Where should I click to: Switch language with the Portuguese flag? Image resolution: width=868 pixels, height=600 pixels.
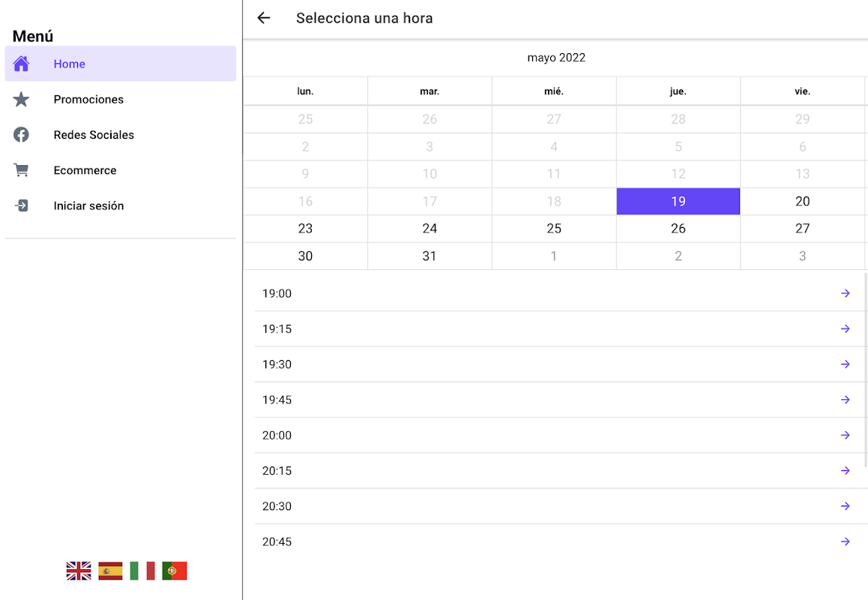pos(175,571)
